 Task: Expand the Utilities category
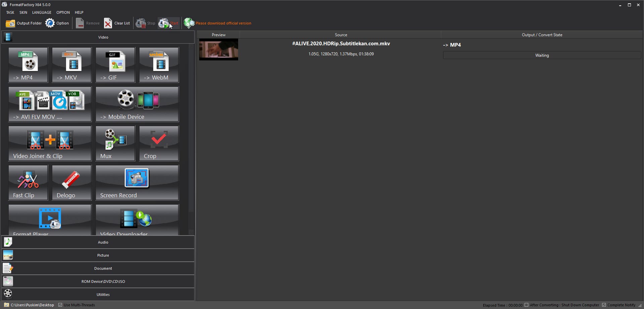[x=98, y=295]
